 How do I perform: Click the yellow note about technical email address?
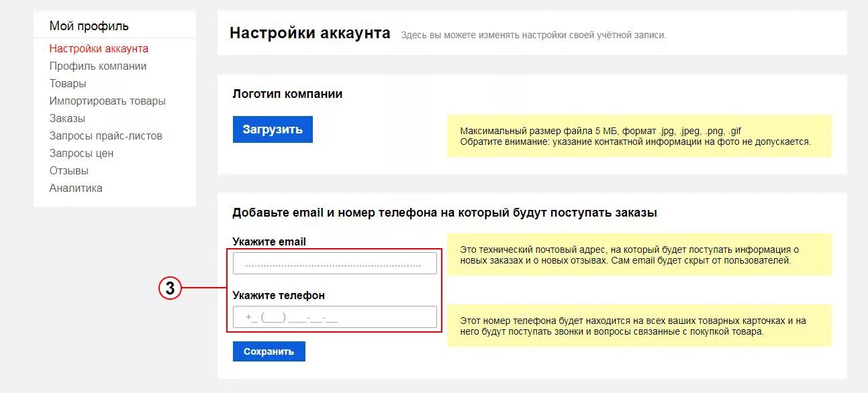(639, 254)
